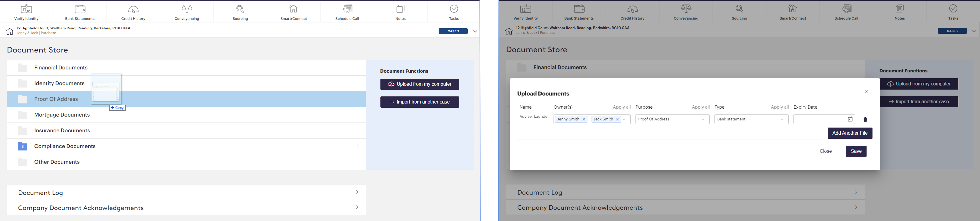Image resolution: width=980 pixels, height=221 pixels.
Task: Open Tasks in right window toolbar
Action: click(953, 12)
